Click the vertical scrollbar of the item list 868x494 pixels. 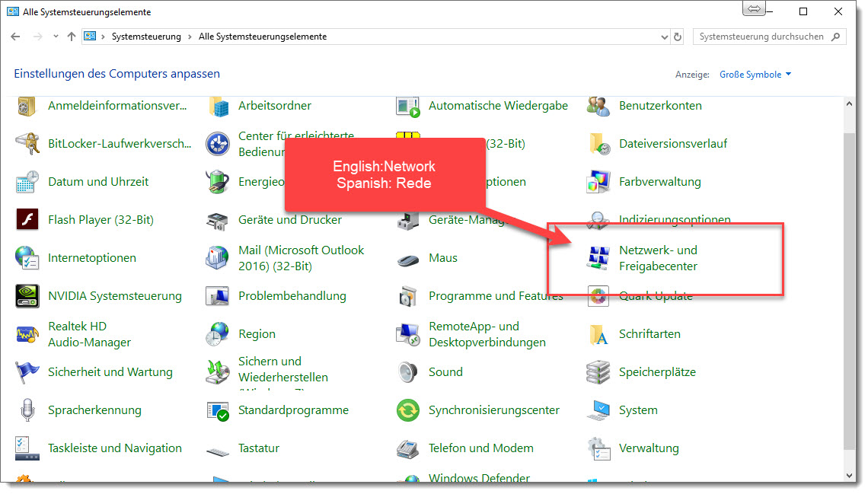[x=850, y=289]
